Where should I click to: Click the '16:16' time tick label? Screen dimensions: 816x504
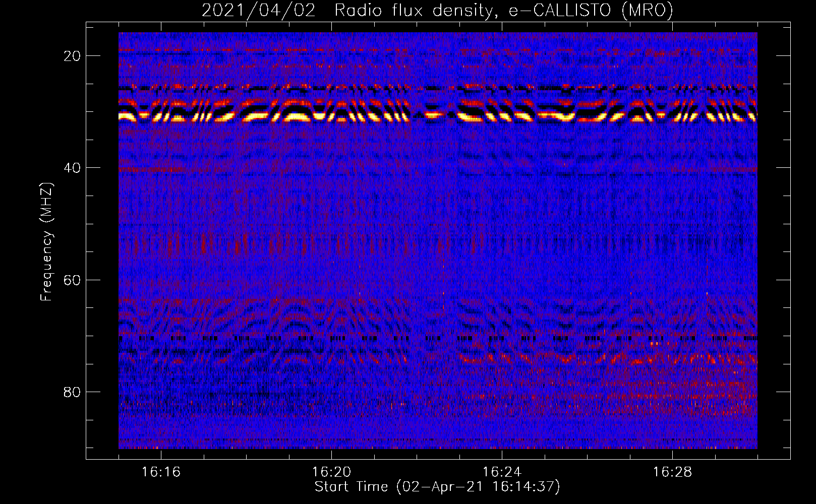pos(161,472)
